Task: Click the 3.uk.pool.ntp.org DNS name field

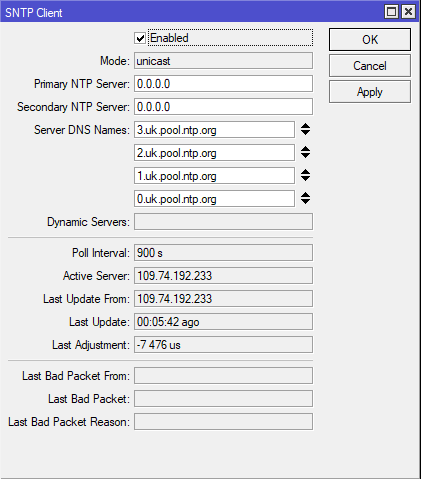Action: coord(214,130)
